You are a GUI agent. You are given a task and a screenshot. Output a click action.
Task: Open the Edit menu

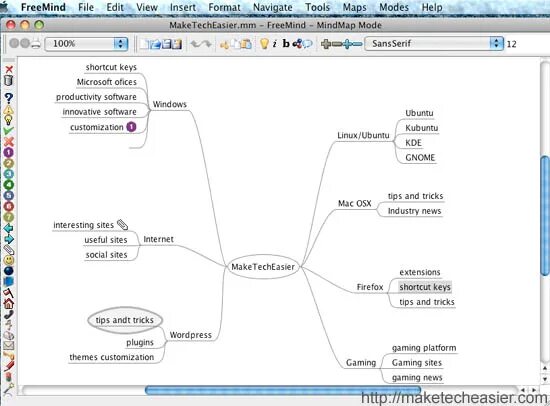tap(115, 7)
